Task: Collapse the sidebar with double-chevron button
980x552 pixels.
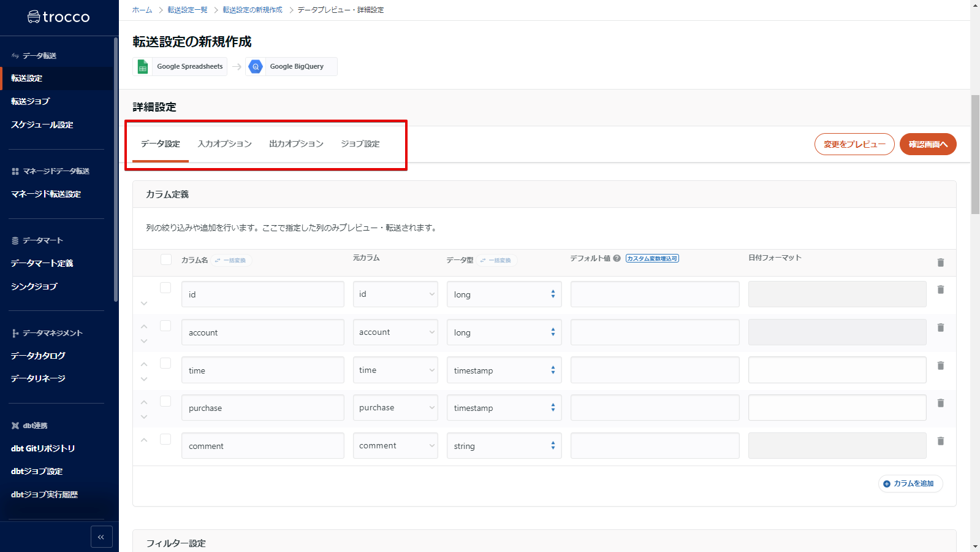Action: click(101, 537)
